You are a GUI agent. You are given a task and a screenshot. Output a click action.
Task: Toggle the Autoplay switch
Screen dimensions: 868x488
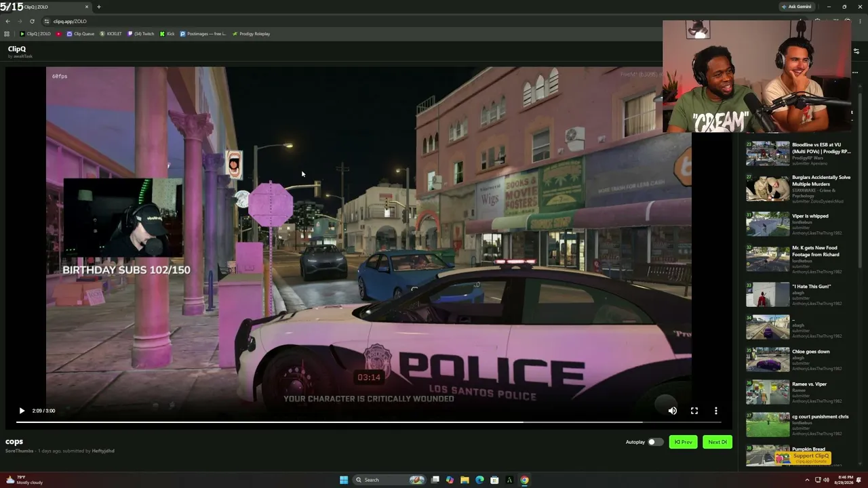(x=655, y=442)
